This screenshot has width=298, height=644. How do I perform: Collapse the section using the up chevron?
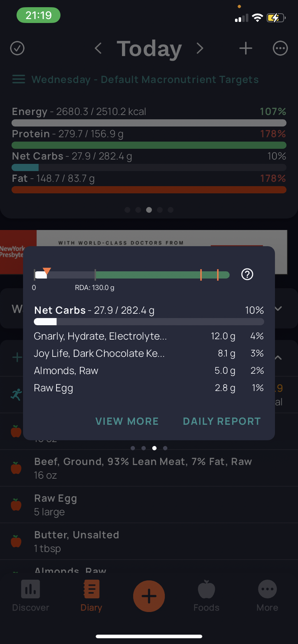click(x=278, y=358)
